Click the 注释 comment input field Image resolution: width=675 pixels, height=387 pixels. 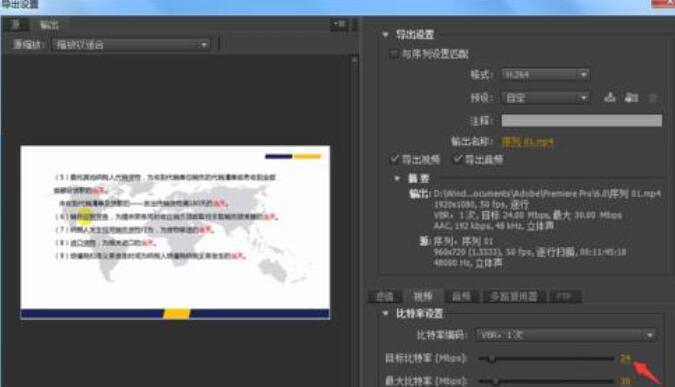(x=582, y=121)
